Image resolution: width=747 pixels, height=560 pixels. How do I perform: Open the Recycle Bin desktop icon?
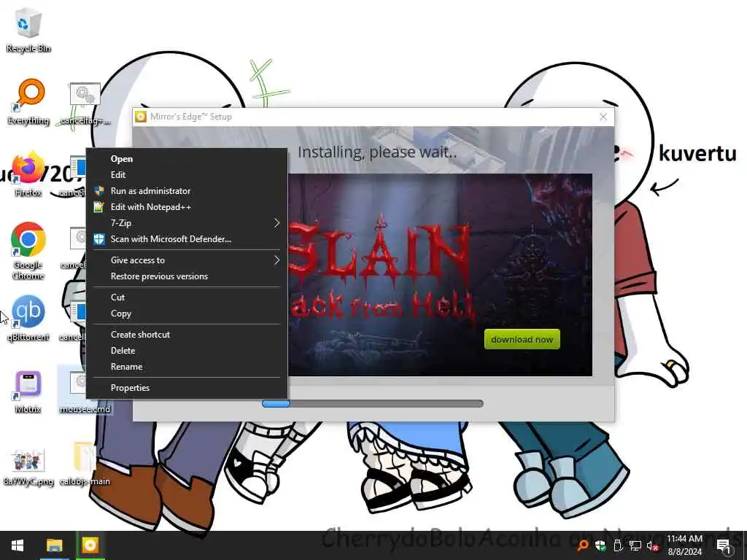pos(28,29)
